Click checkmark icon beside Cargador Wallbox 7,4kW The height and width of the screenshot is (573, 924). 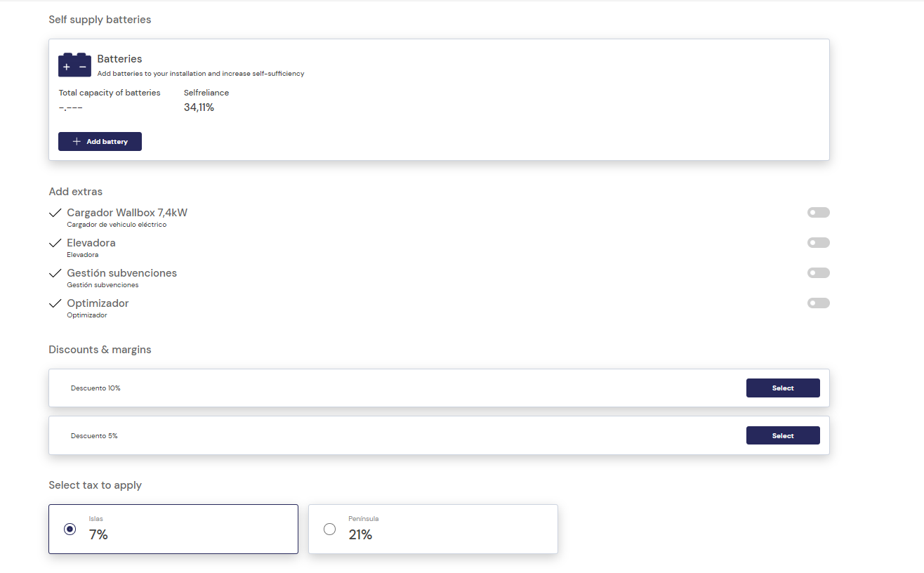pos(55,213)
